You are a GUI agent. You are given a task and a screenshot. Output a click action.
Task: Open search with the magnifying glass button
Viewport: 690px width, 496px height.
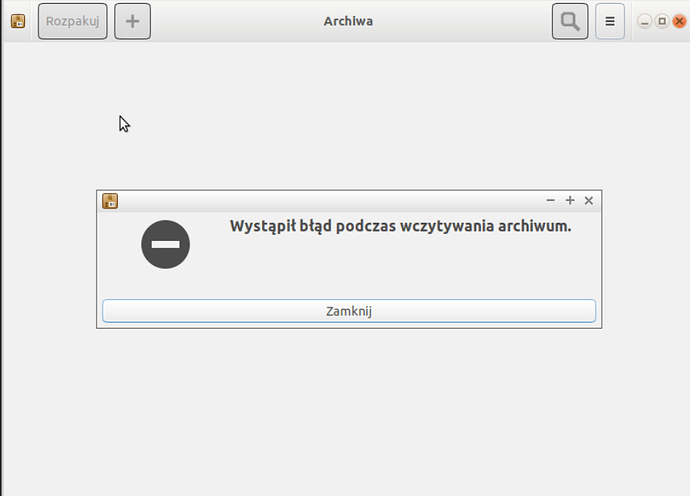tap(570, 21)
